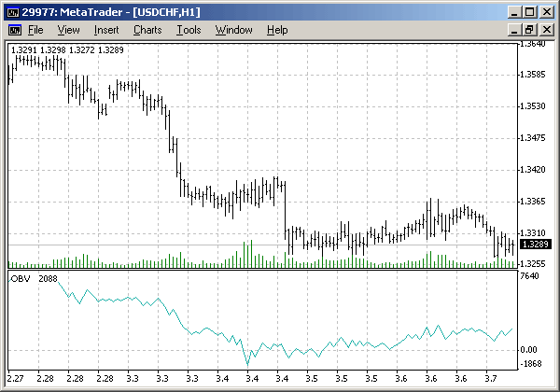The width and height of the screenshot is (560, 392).
Task: Click the 2.27 date label on time axis
Action: click(x=15, y=378)
